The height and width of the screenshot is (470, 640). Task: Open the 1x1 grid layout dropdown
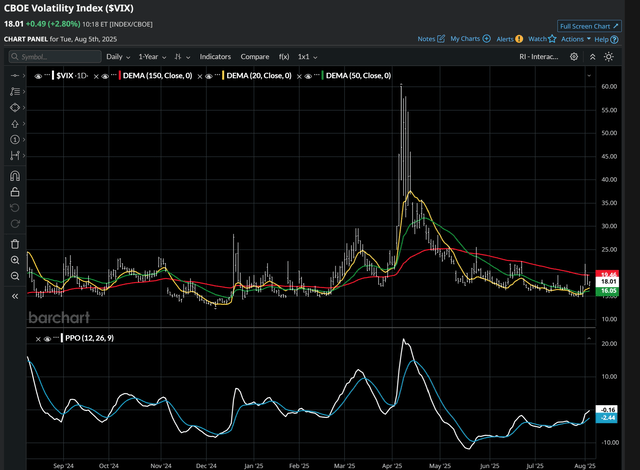(307, 57)
